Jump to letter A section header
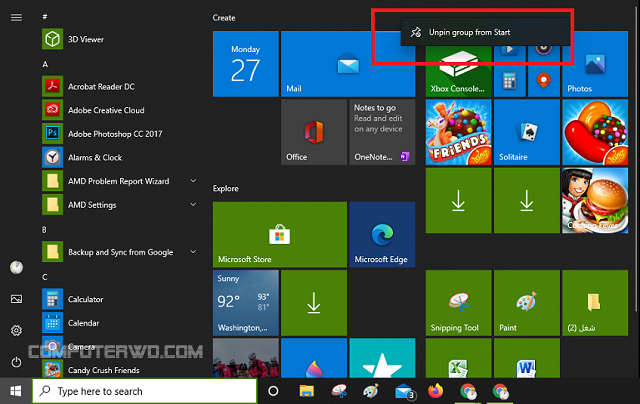 (45, 64)
